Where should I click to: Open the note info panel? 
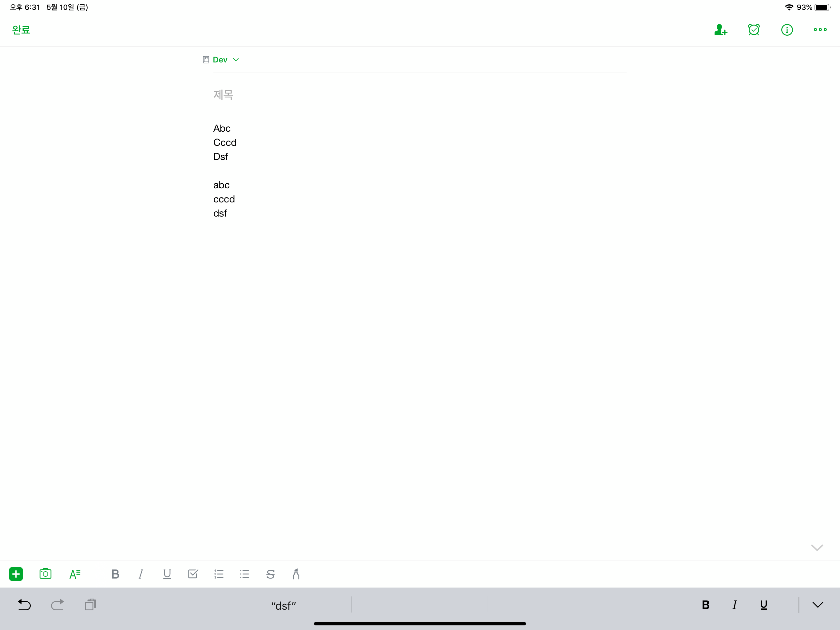(787, 30)
